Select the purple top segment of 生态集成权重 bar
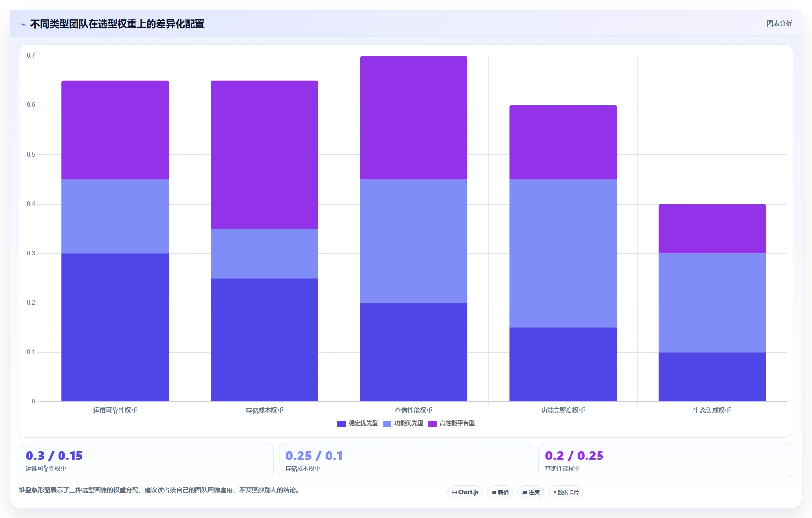This screenshot has height=518, width=812. pos(712,229)
